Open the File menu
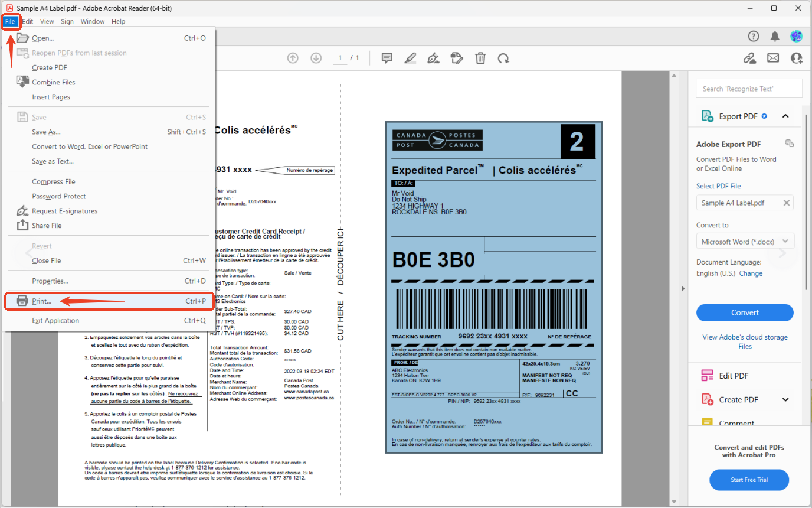 10,21
